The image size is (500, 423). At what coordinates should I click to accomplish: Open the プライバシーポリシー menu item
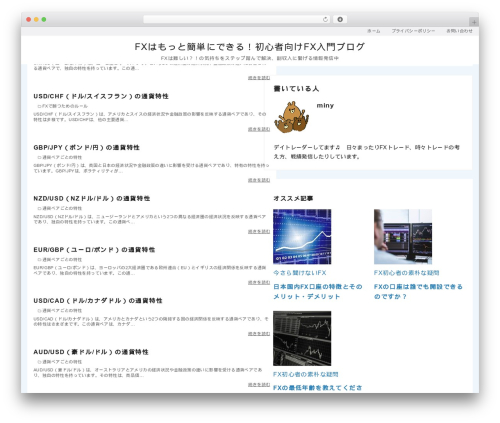[413, 31]
